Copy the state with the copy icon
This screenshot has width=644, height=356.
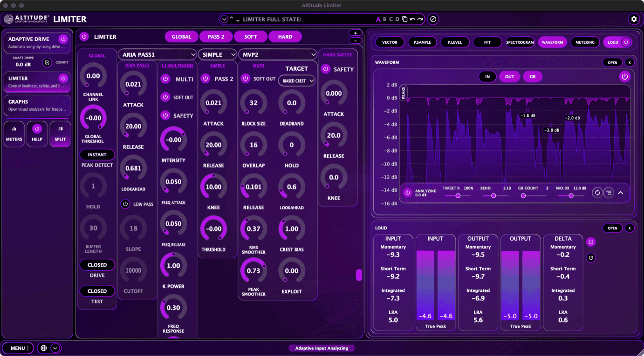point(404,19)
